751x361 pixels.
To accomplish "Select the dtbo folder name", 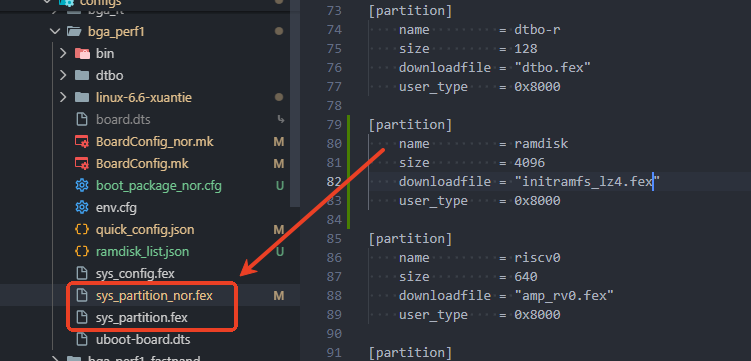I will pos(109,75).
